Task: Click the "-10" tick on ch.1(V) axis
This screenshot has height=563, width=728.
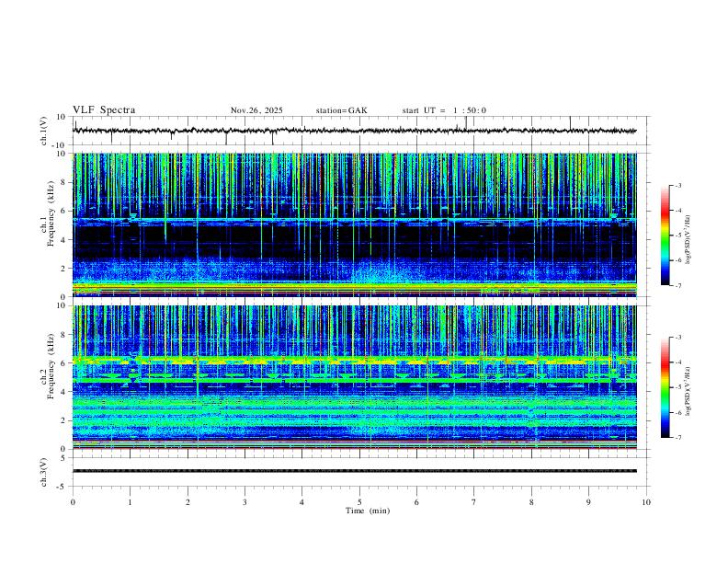Action: click(61, 145)
